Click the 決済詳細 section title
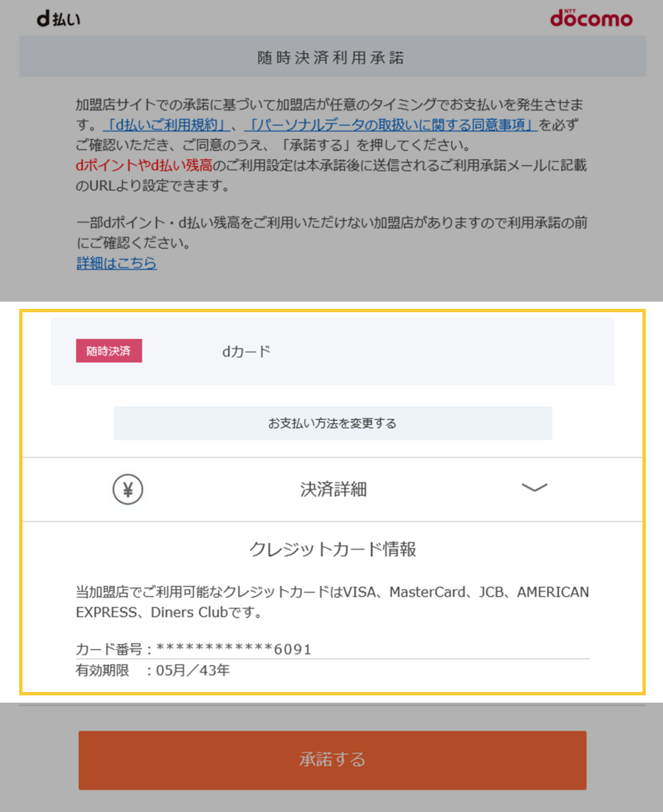This screenshot has height=812, width=663. [x=333, y=489]
